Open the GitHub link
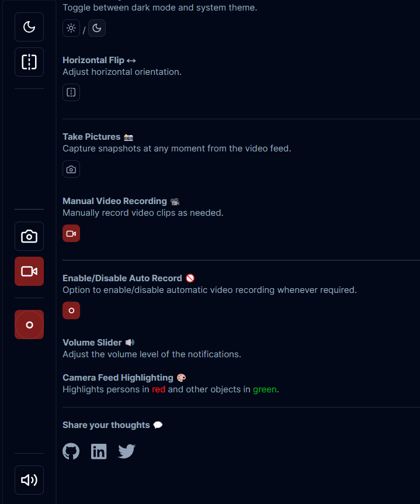420x504 pixels. (x=71, y=451)
